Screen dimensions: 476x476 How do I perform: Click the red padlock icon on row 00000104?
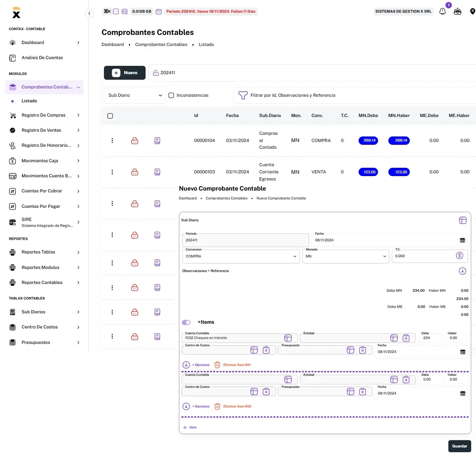coord(134,140)
